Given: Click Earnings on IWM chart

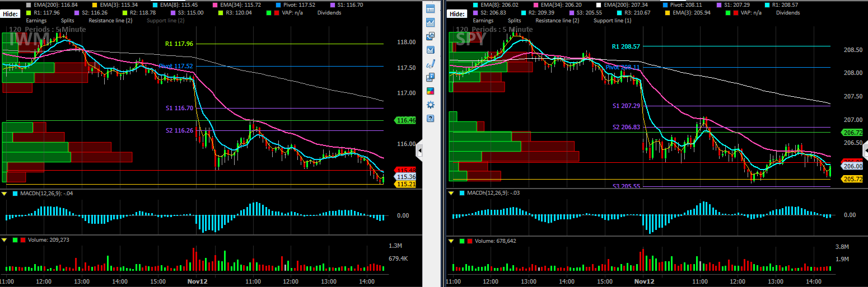Looking at the screenshot, I should (36, 20).
